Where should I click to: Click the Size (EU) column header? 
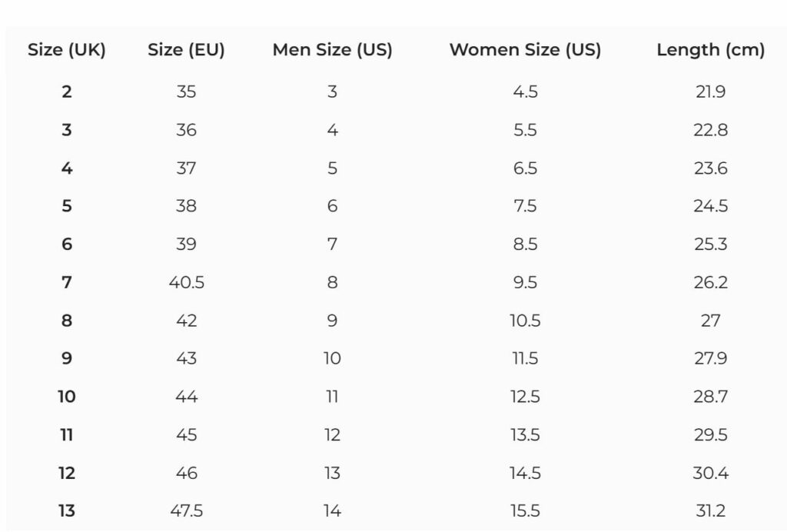coord(186,51)
